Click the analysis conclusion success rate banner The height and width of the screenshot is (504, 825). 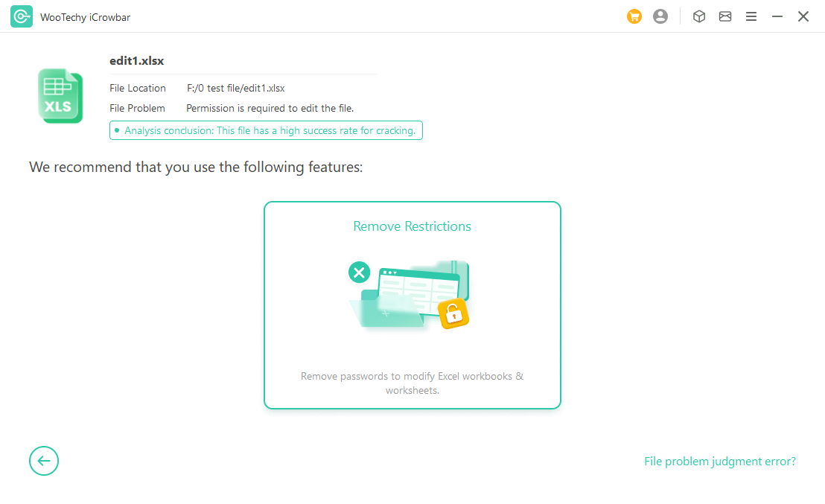[x=266, y=130]
